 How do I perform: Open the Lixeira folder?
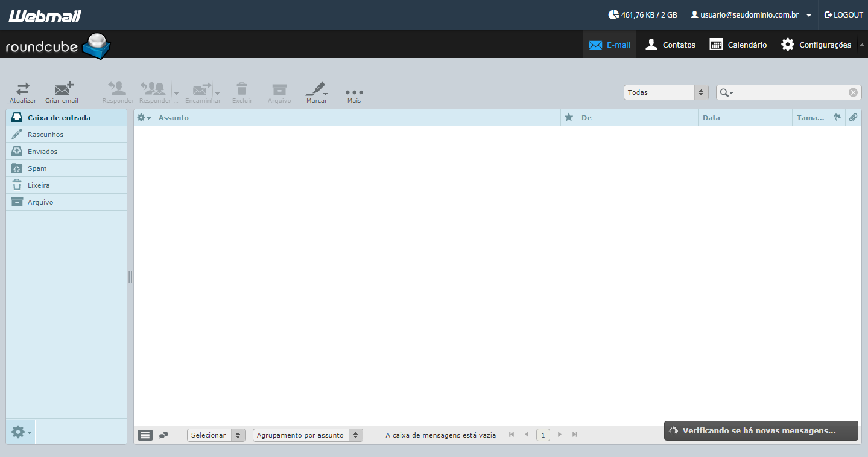coord(66,185)
